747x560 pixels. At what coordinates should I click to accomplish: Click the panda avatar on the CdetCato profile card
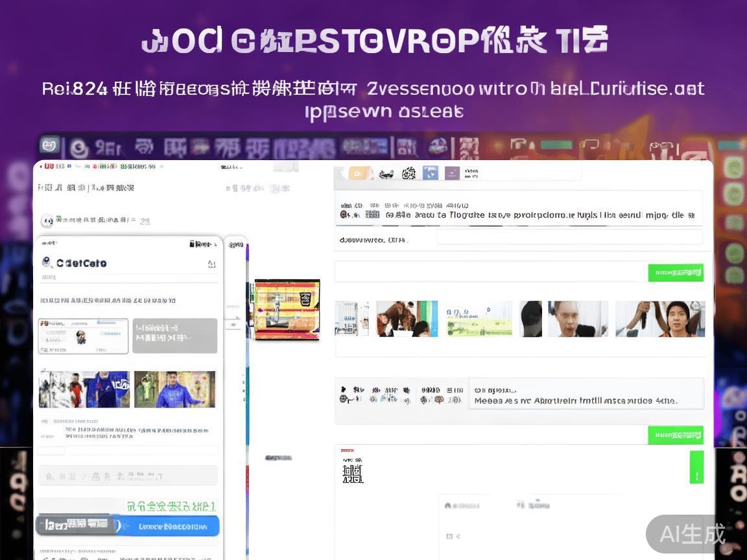(x=47, y=262)
